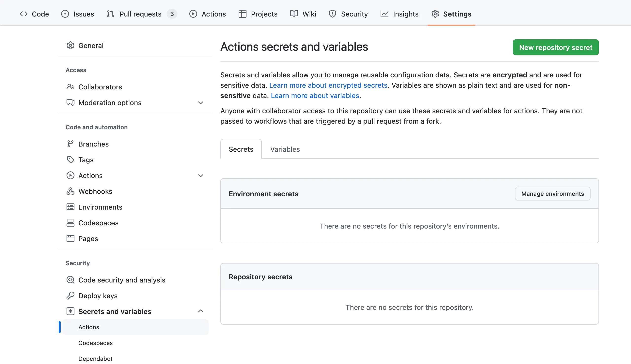Click the Secrets and variables asterisk icon
The height and width of the screenshot is (364, 631).
point(70,312)
